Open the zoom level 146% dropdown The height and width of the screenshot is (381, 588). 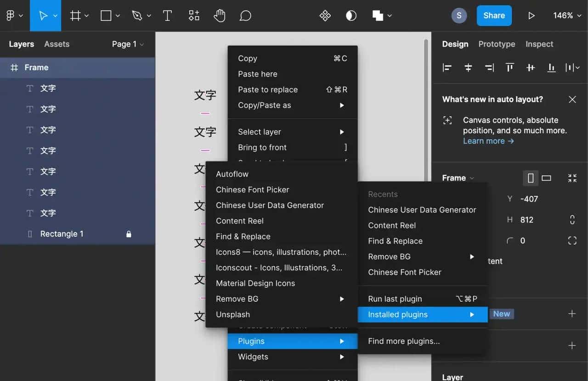pos(566,16)
